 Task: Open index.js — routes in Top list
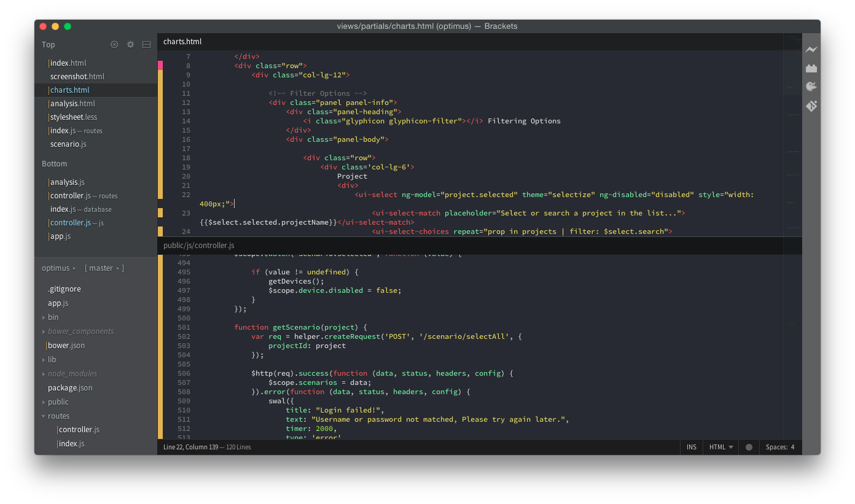click(x=76, y=131)
